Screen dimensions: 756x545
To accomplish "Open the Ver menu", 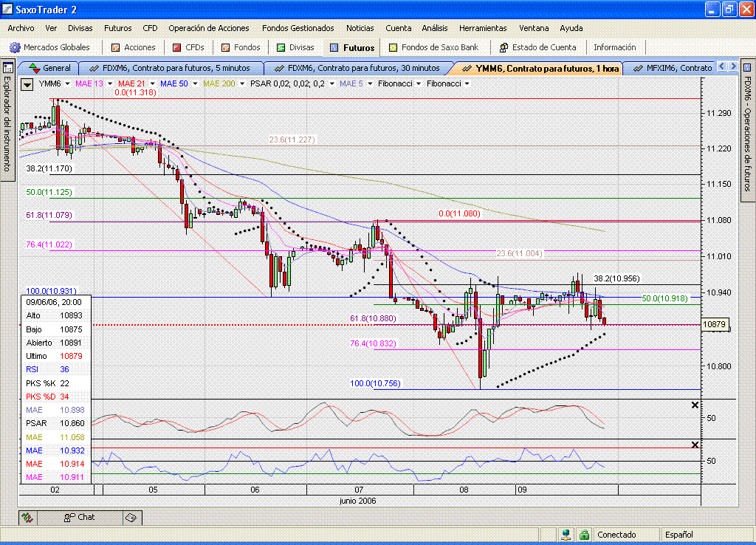I will coord(51,28).
